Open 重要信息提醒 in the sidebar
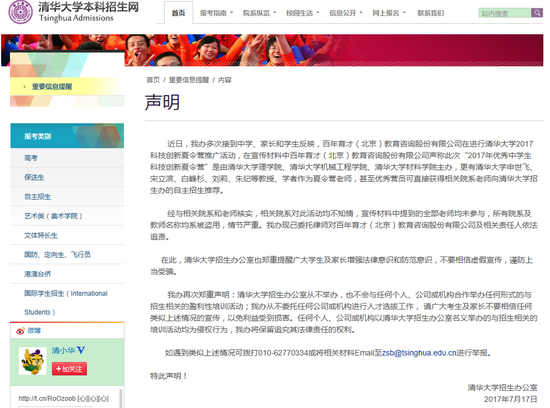550x408 pixels. click(x=52, y=87)
